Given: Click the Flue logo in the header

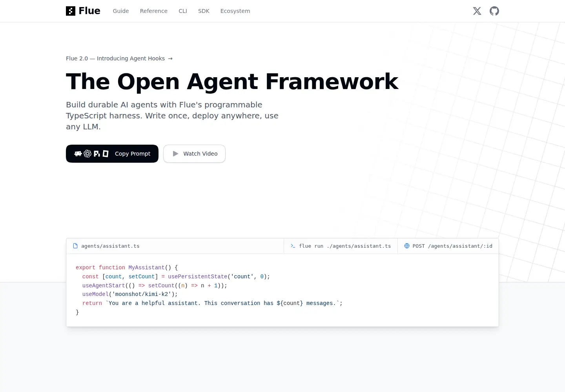Looking at the screenshot, I should click(x=83, y=11).
